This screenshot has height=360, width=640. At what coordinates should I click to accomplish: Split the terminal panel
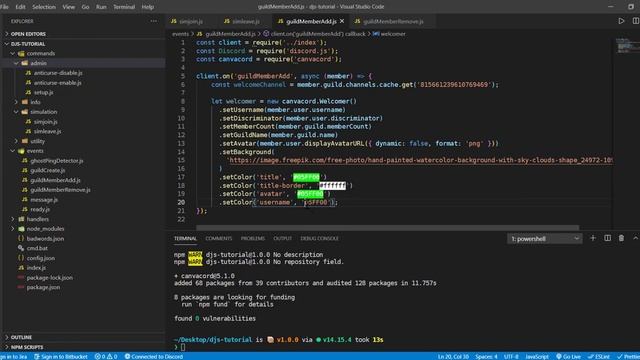[x=607, y=238]
